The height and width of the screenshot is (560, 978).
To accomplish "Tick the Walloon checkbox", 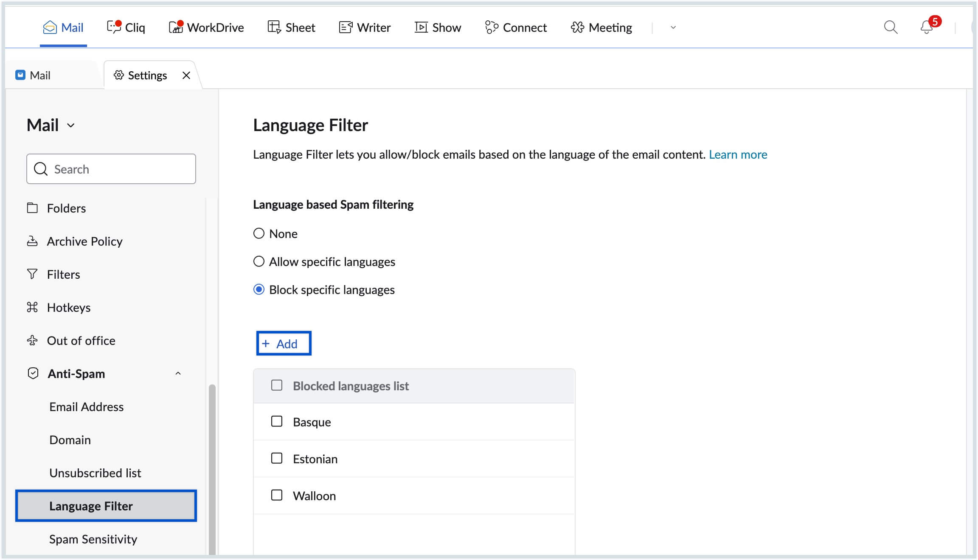I will tap(277, 495).
